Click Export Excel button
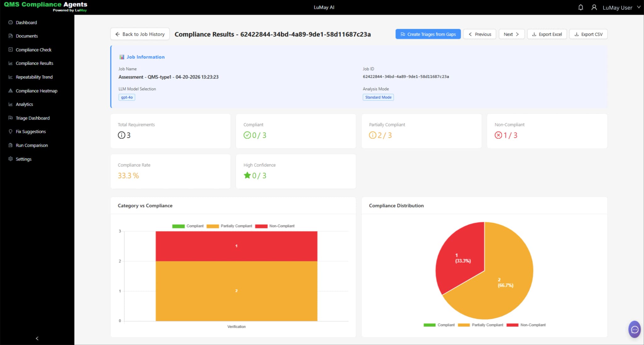 [x=547, y=34]
